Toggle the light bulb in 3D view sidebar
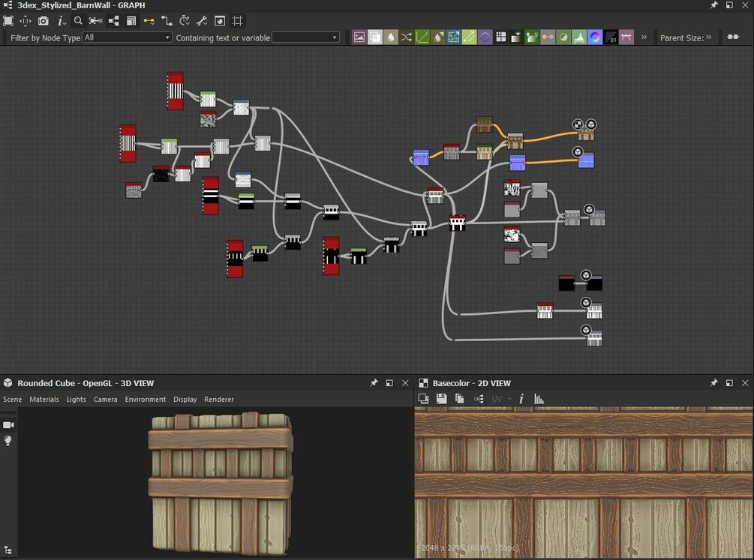This screenshot has width=754, height=560. (x=8, y=441)
